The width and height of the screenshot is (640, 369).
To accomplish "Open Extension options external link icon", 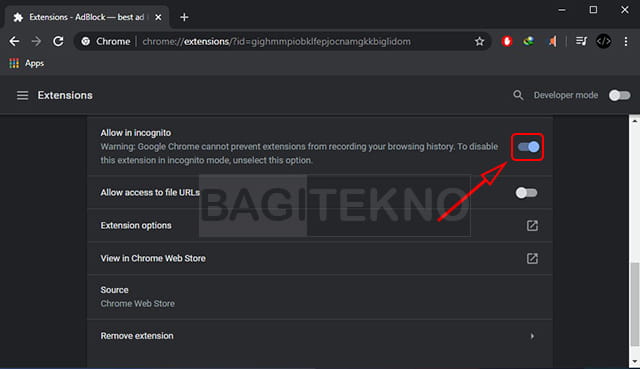I will [x=532, y=226].
